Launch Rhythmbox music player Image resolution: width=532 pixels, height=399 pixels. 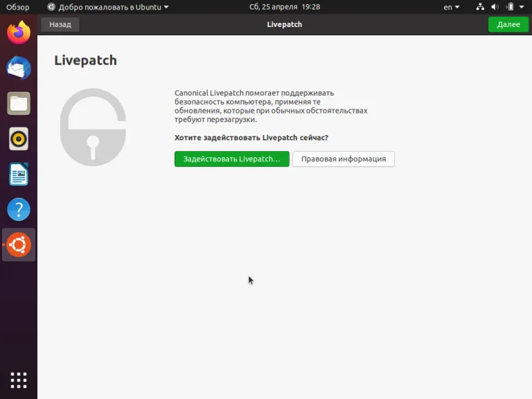pyautogui.click(x=19, y=139)
